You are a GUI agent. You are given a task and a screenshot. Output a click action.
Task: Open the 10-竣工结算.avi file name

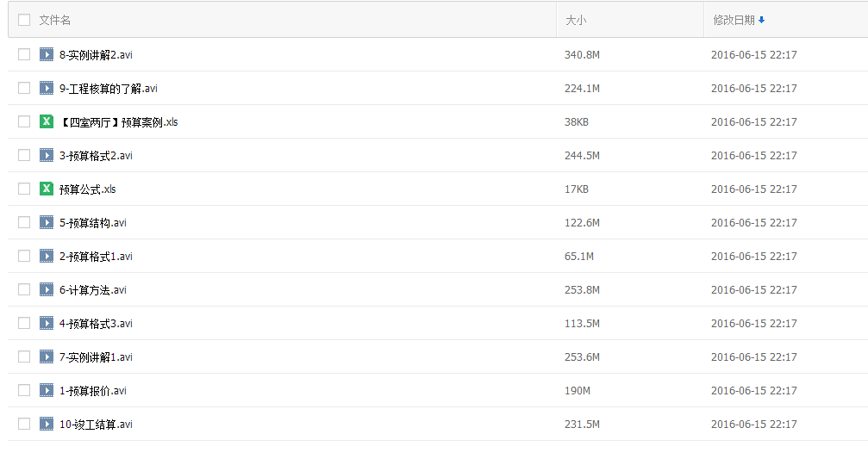pos(96,424)
